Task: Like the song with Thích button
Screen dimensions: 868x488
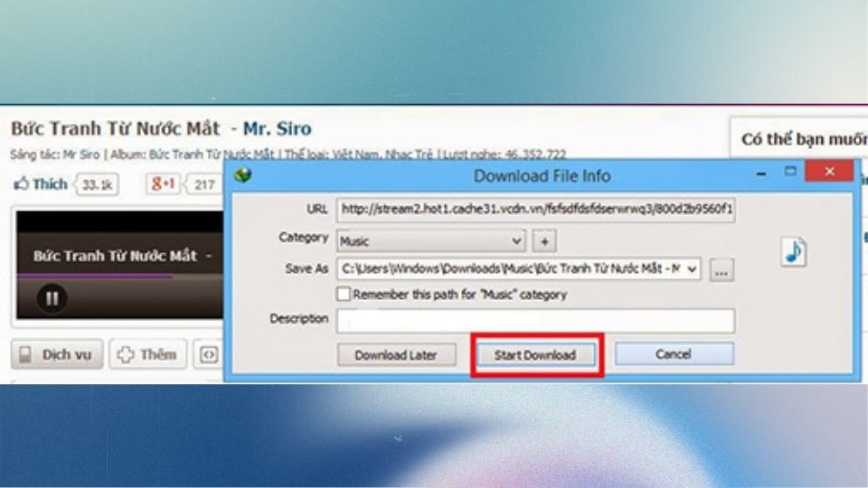Action: (41, 183)
